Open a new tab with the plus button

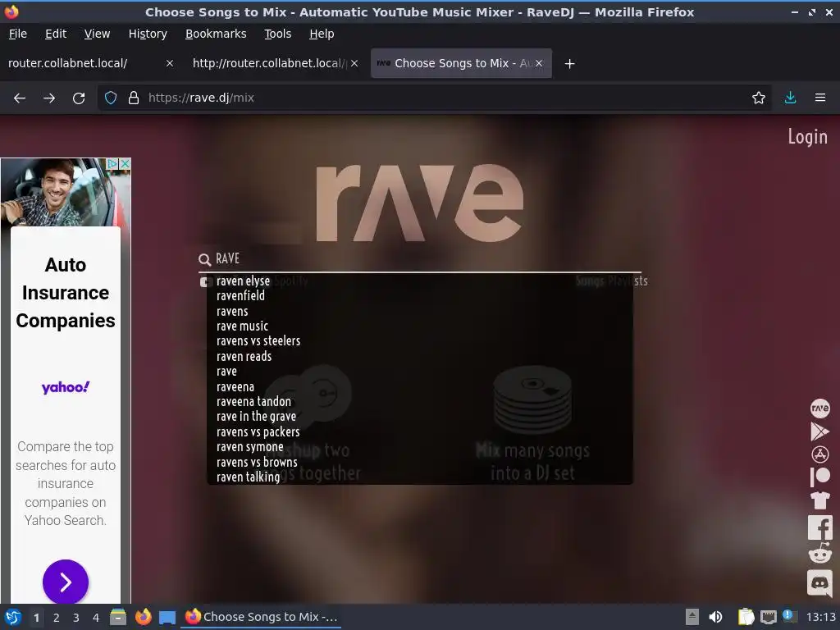tap(569, 64)
